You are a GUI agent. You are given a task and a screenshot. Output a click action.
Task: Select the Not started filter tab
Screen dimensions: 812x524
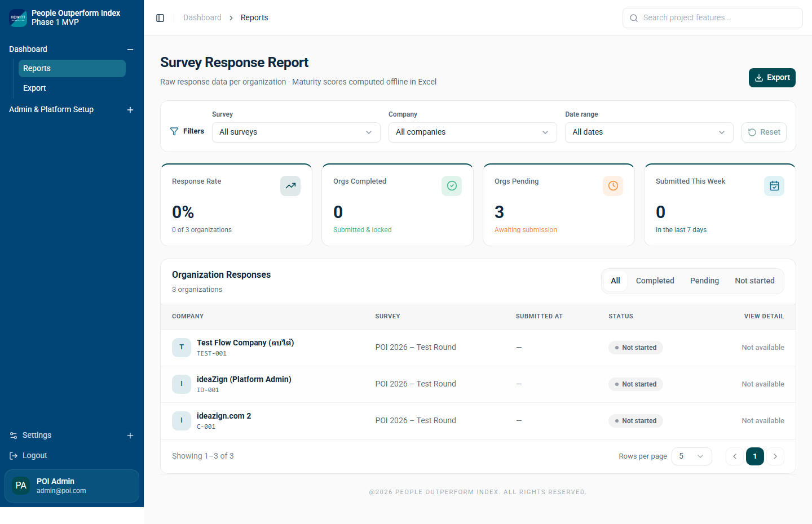754,281
